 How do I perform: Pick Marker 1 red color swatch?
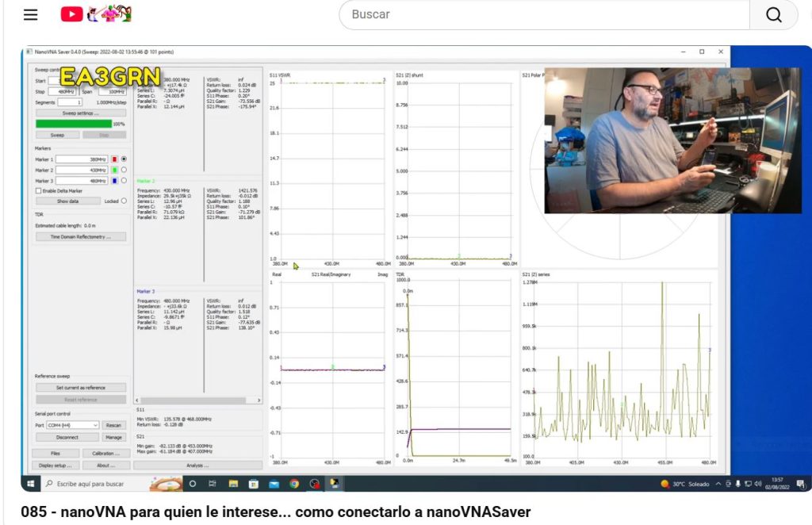114,159
